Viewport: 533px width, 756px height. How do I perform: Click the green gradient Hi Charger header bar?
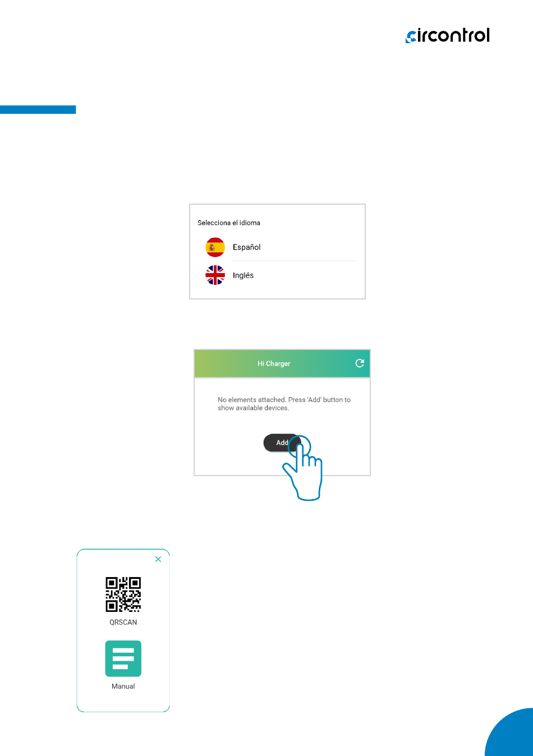pyautogui.click(x=282, y=363)
